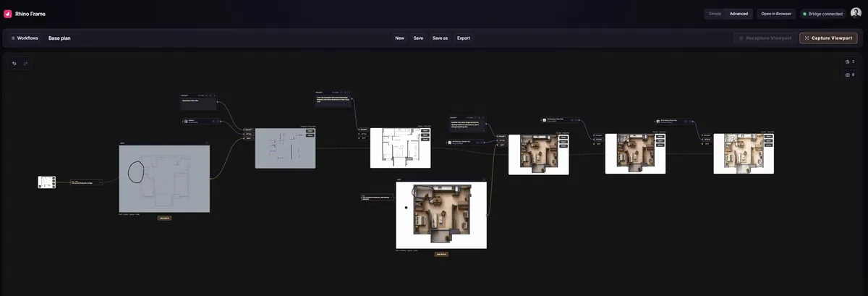The width and height of the screenshot is (868, 296).
Task: Open the style selector above last rendered plan
Action: [x=673, y=121]
